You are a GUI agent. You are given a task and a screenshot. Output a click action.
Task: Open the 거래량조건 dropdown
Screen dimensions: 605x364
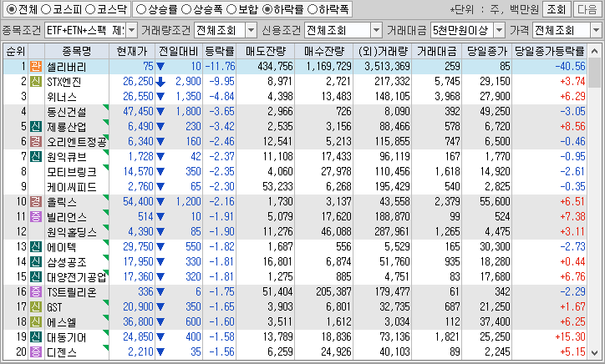point(252,30)
